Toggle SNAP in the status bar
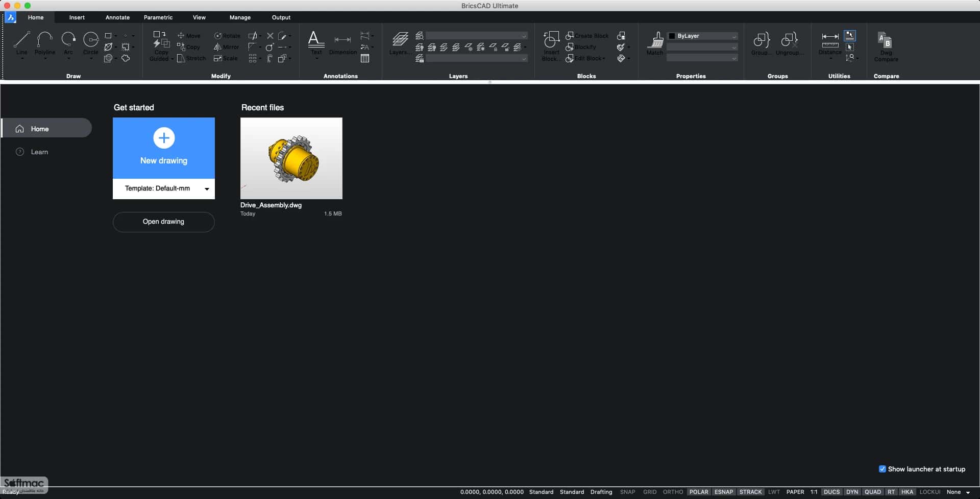This screenshot has height=499, width=980. click(x=627, y=492)
